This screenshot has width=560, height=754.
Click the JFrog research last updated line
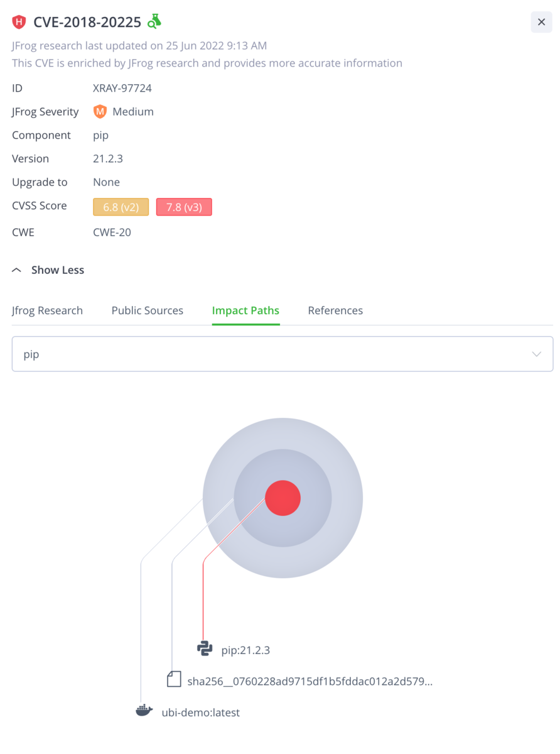point(139,45)
